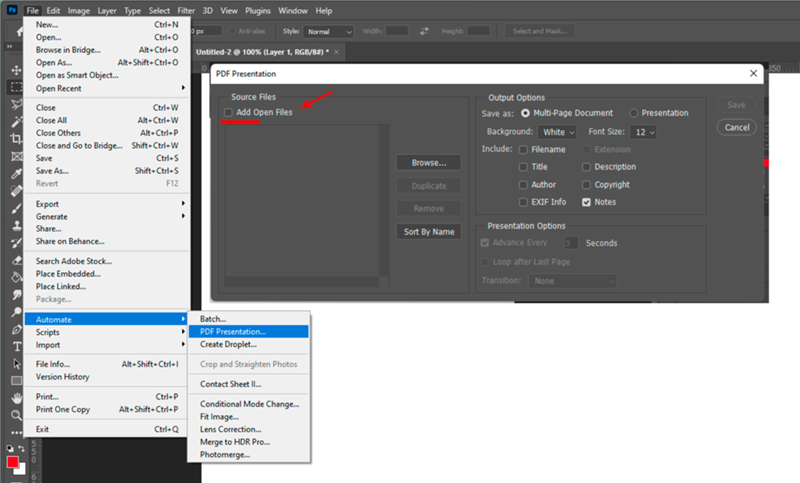800x483 pixels.
Task: Click the Photoshop Ps logo icon
Action: [12, 10]
